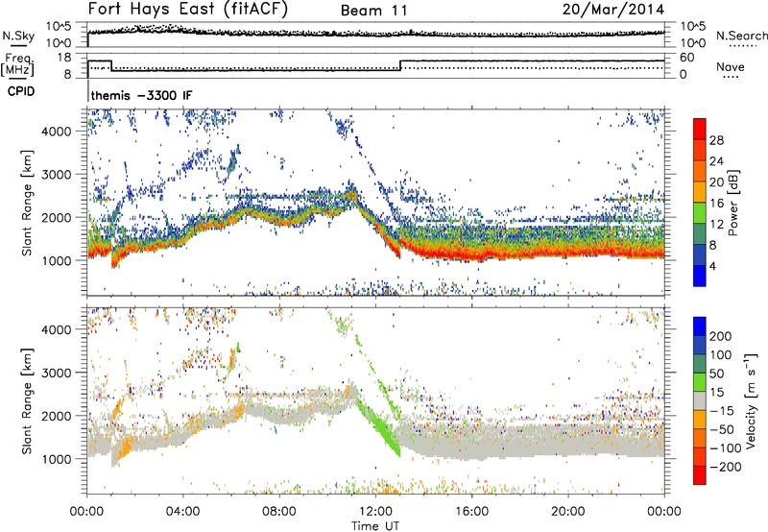Click the '60' Nave axis value
768x532 pixels.
687,58
